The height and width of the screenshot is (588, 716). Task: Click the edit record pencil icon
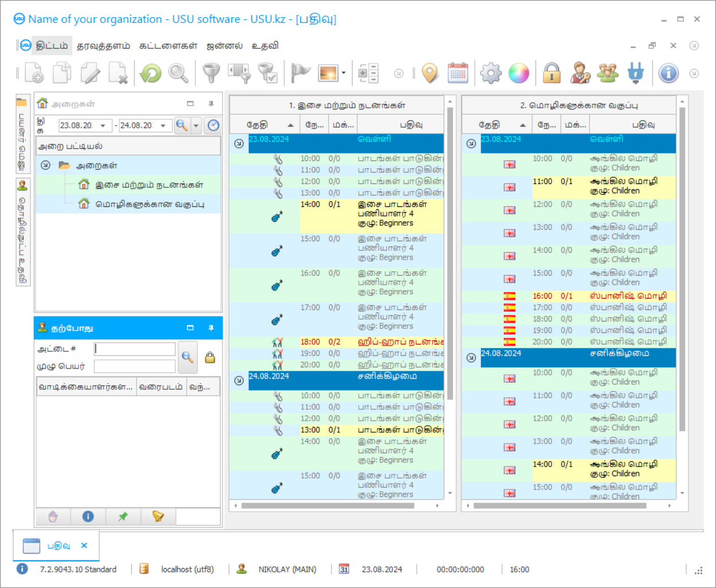click(x=90, y=73)
